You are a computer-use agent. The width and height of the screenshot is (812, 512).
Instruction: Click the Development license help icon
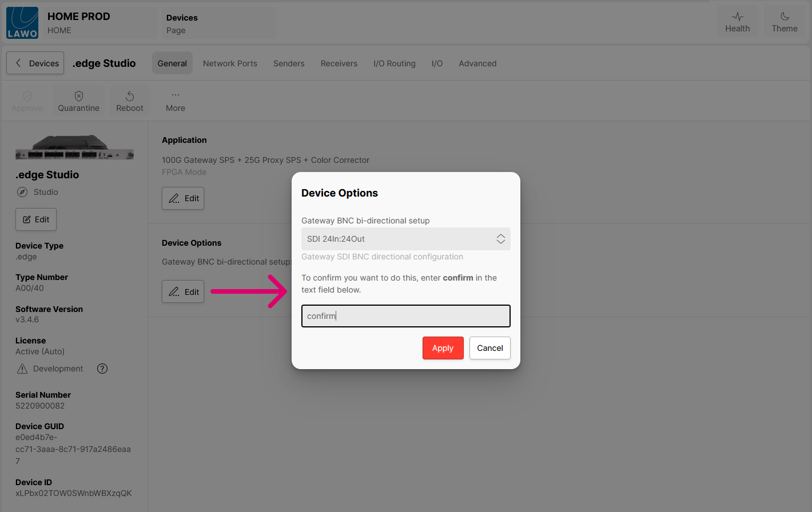click(x=102, y=369)
